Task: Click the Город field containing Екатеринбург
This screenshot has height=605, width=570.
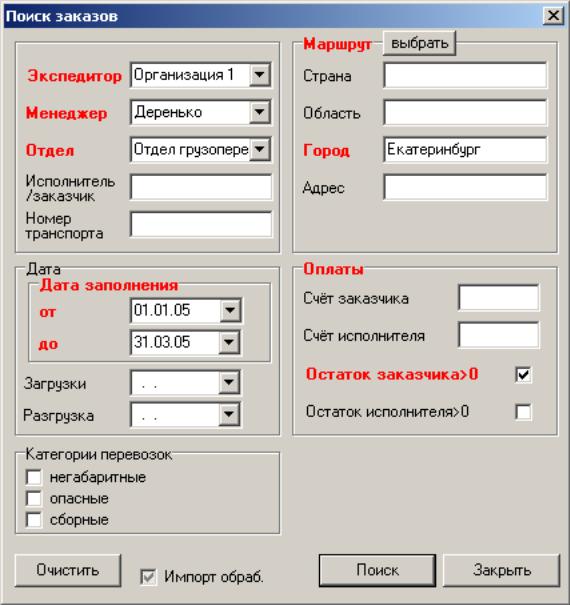Action: [x=465, y=150]
